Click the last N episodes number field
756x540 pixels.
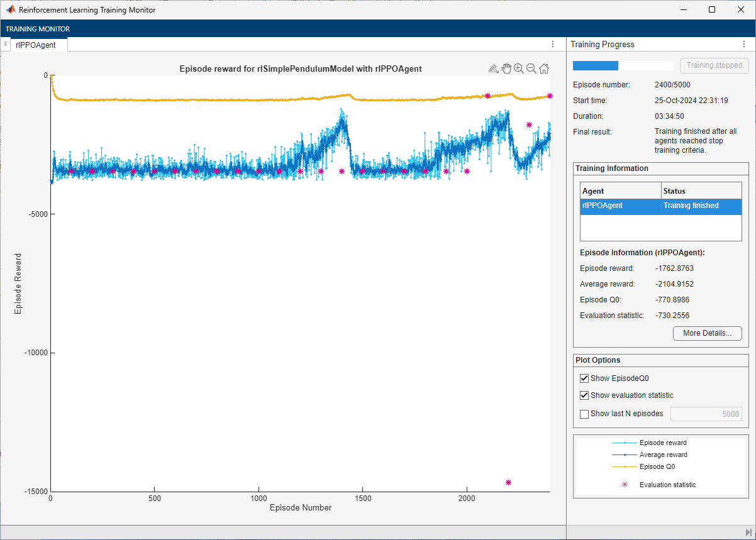(x=706, y=414)
